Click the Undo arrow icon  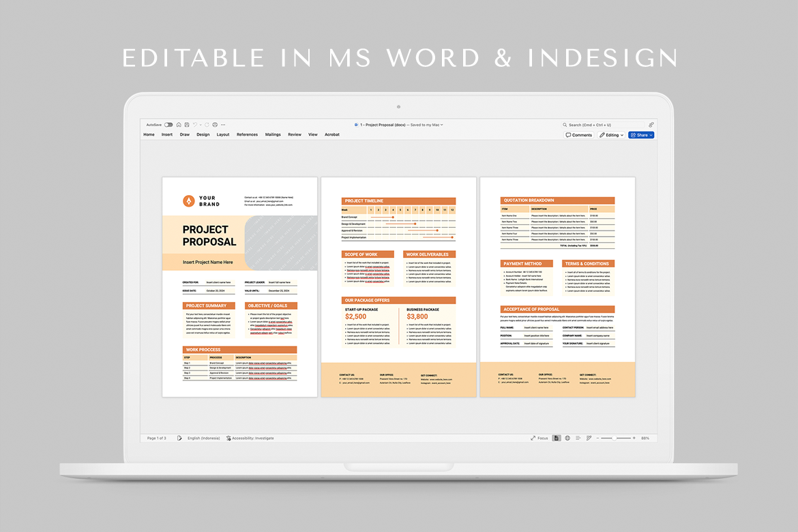[x=194, y=125]
